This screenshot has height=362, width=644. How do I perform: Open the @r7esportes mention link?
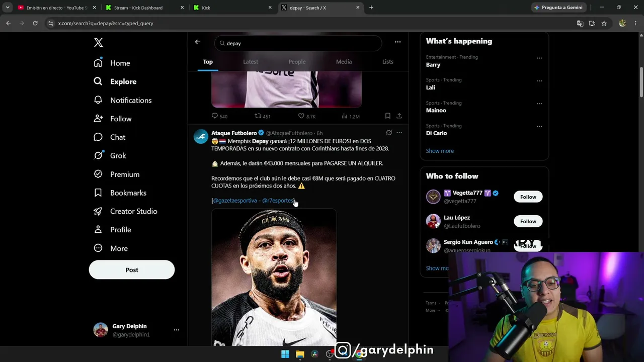click(x=278, y=201)
